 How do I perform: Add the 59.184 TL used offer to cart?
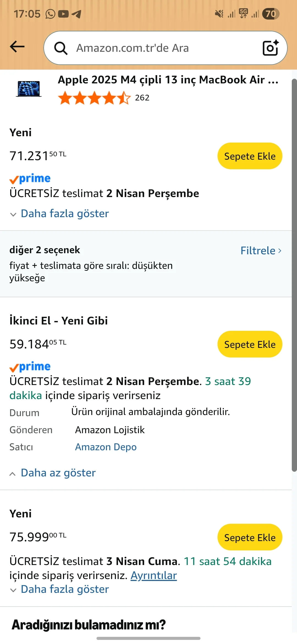pos(250,344)
